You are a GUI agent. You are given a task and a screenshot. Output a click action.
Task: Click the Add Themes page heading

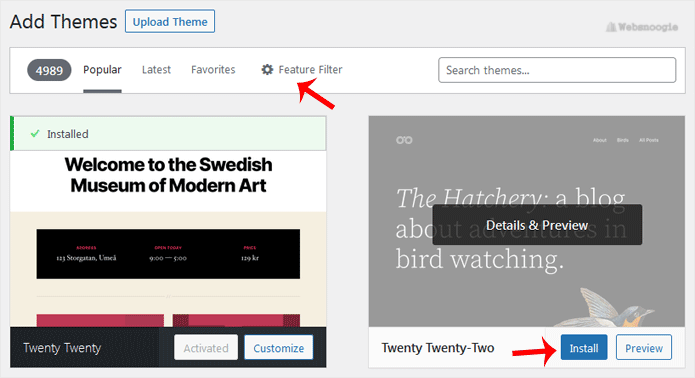63,22
